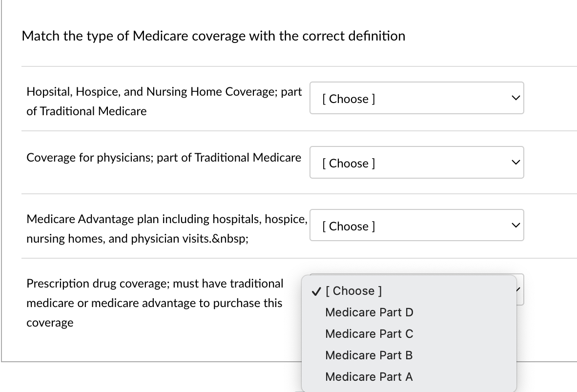Screen dimensions: 577x392
Task: Click the chevron on the third Choose box
Action: [x=515, y=225]
